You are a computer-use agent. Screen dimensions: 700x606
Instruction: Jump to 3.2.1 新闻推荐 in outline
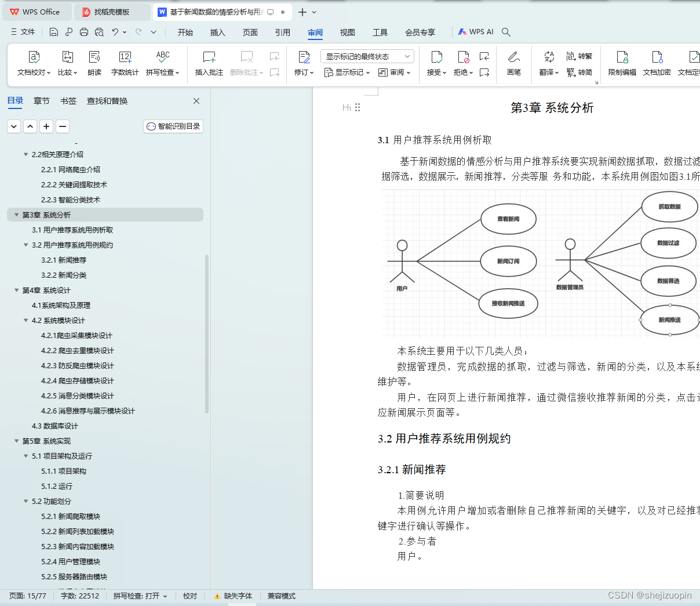(64, 260)
